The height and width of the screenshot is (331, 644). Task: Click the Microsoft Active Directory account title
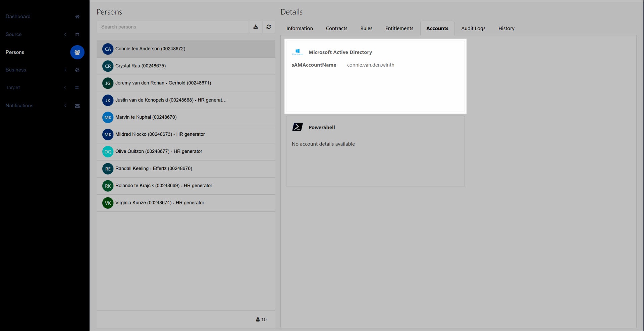tap(340, 52)
